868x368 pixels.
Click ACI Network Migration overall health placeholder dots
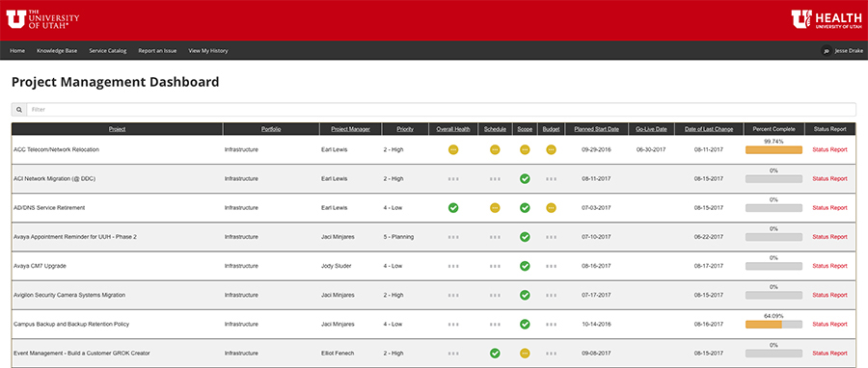pyautogui.click(x=453, y=179)
